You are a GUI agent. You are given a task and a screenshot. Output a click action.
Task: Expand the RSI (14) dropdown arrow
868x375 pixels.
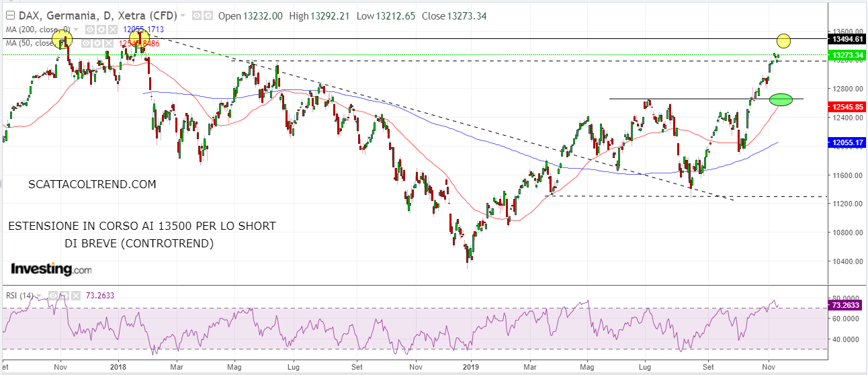tap(39, 296)
